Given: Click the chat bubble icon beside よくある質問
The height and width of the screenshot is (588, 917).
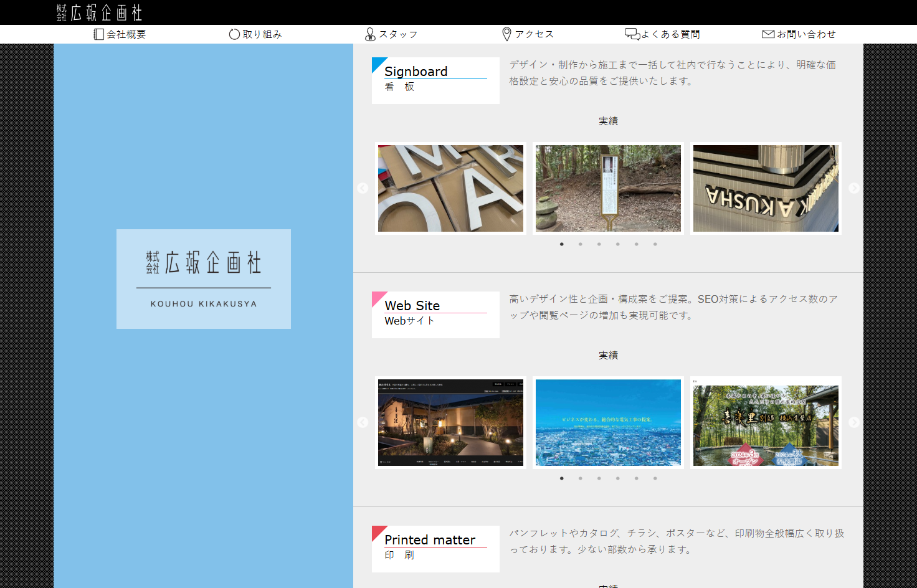Looking at the screenshot, I should (x=632, y=34).
